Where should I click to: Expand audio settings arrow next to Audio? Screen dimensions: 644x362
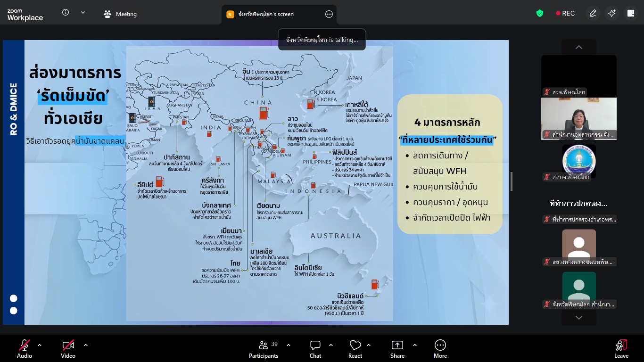point(40,345)
